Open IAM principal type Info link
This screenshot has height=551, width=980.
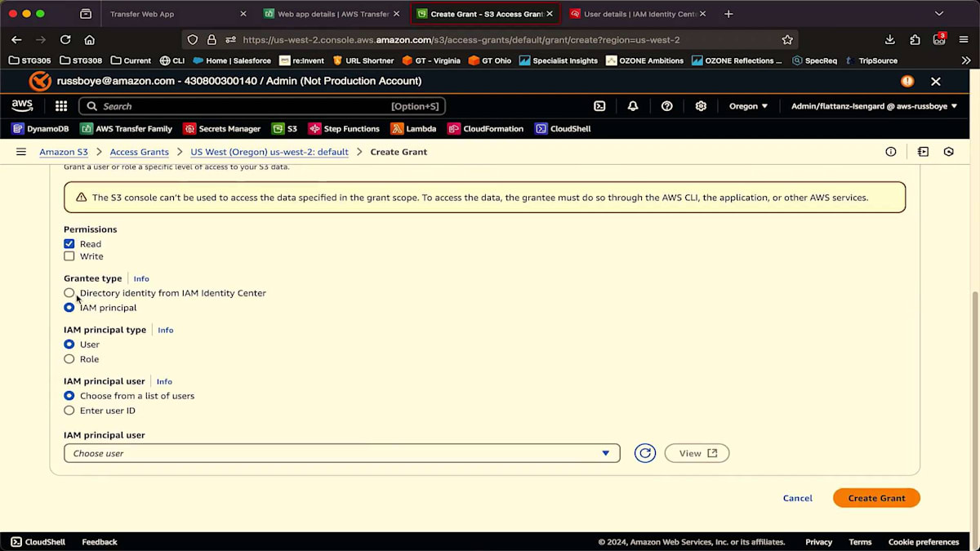166,330
